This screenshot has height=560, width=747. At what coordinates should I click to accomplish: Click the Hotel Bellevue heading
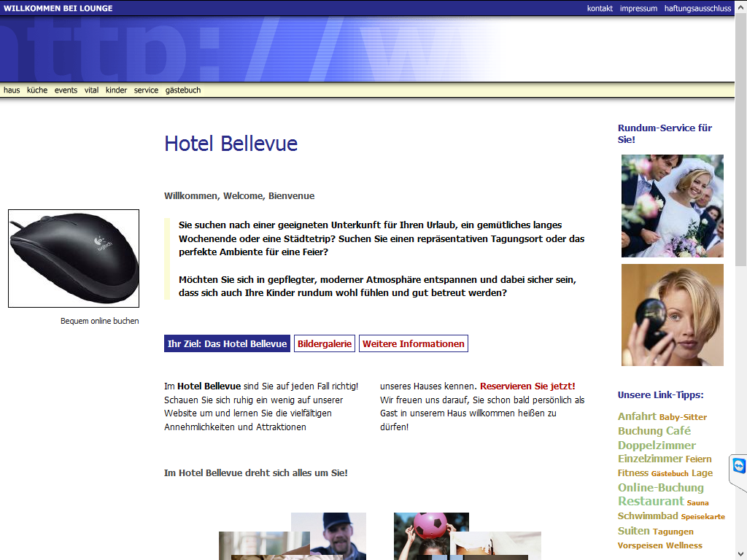pos(231,144)
